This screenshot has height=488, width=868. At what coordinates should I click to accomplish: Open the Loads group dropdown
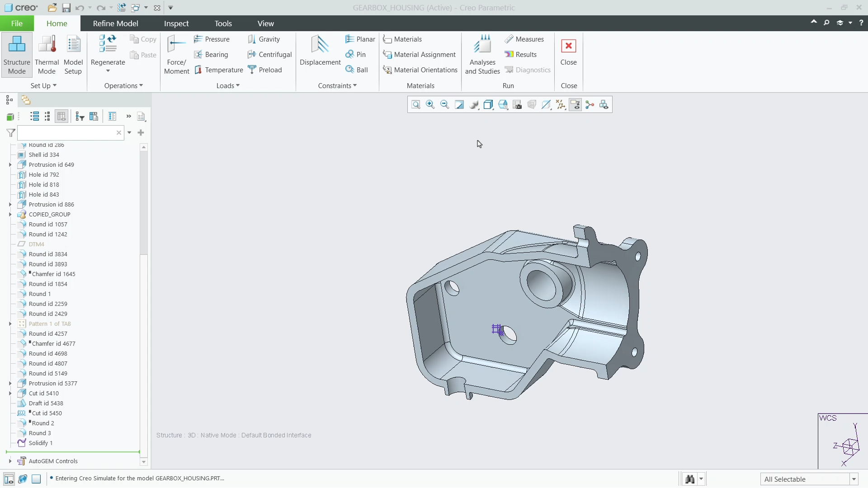coord(228,86)
